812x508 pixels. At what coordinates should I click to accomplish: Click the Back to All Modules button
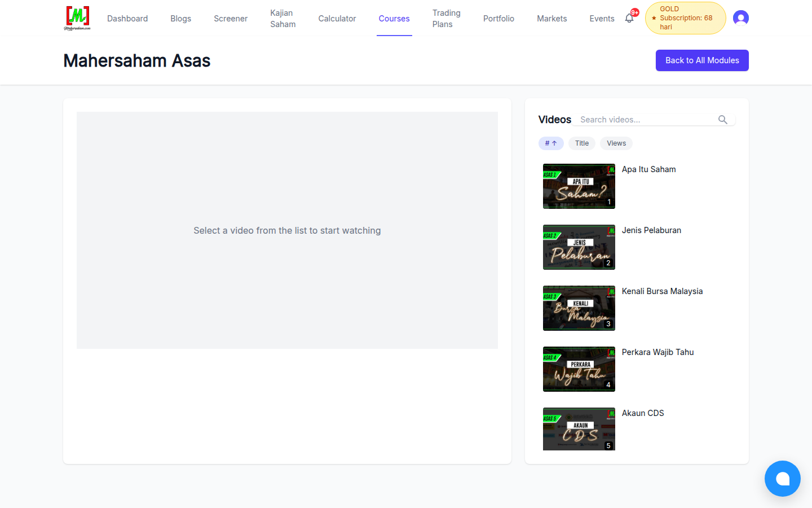pyautogui.click(x=702, y=60)
